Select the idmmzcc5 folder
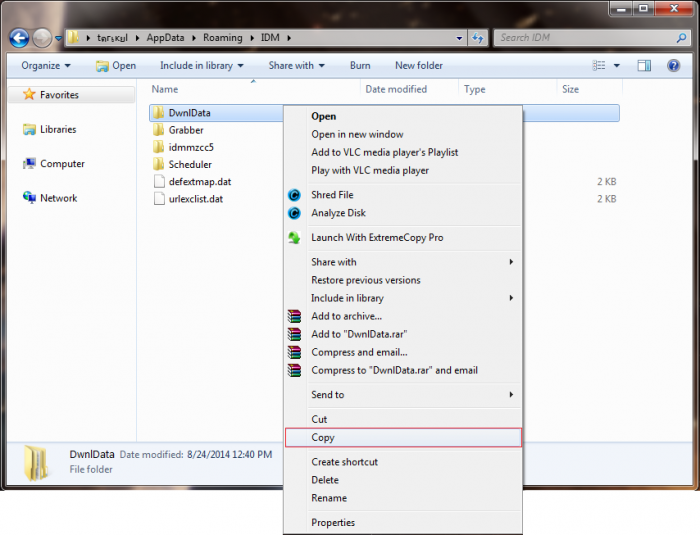The height and width of the screenshot is (535, 700). pyautogui.click(x=191, y=147)
